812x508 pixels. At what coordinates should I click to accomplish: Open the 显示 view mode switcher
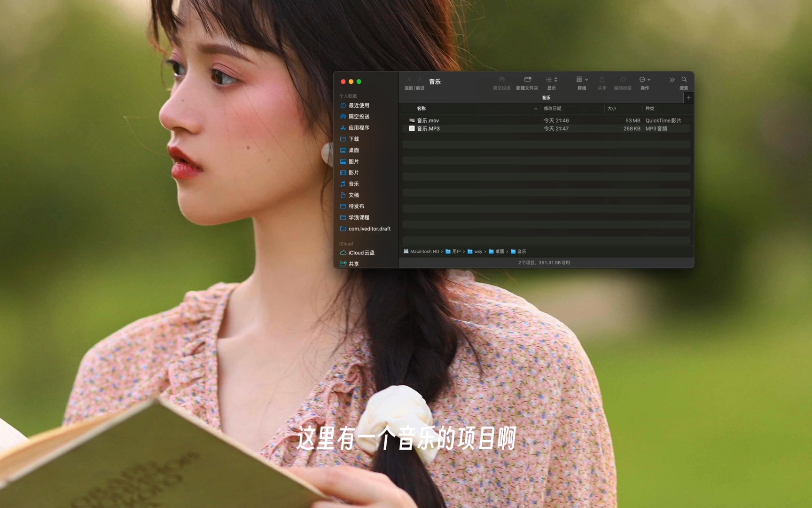[552, 79]
